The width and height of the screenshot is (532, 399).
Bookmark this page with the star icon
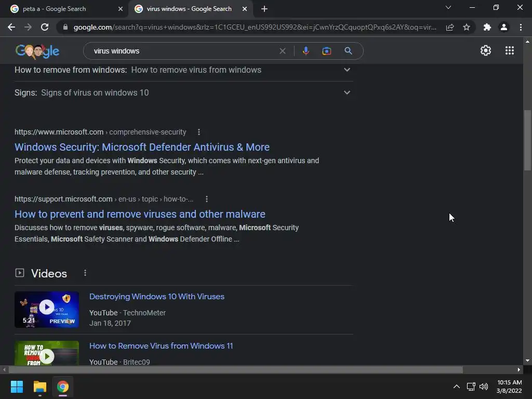click(x=467, y=27)
